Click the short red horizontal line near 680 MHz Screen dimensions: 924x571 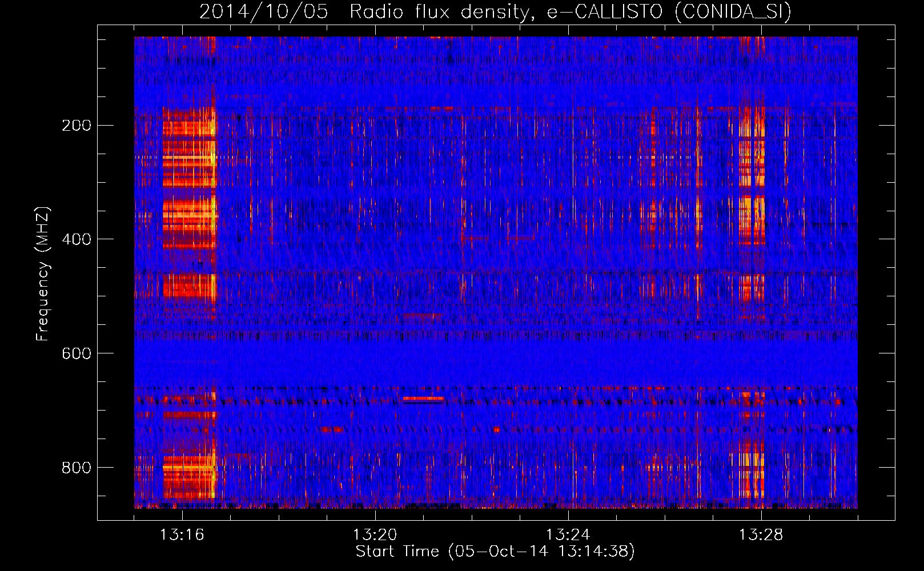click(x=423, y=398)
